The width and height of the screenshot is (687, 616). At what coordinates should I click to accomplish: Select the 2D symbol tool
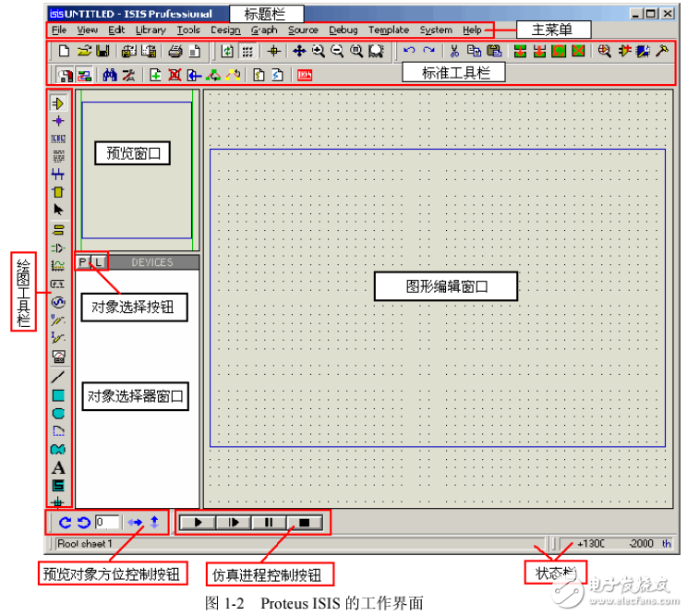[58, 486]
